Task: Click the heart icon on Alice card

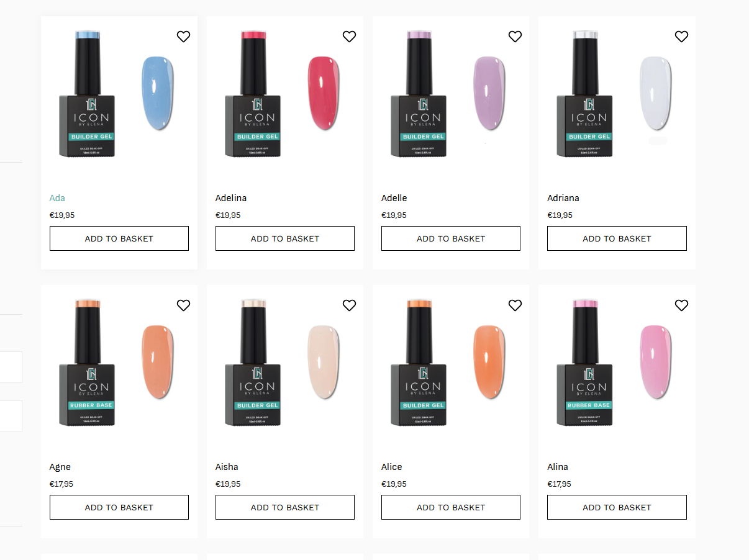Action: tap(515, 305)
